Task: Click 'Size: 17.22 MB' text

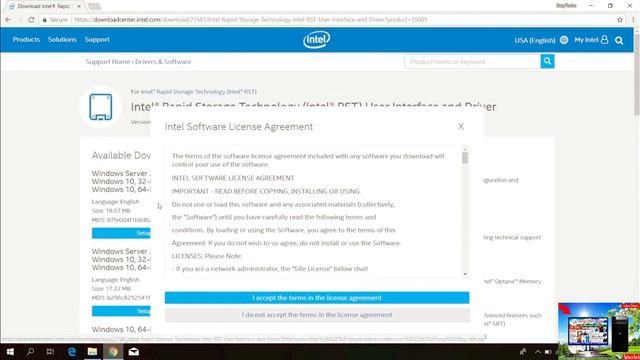Action: [111, 289]
